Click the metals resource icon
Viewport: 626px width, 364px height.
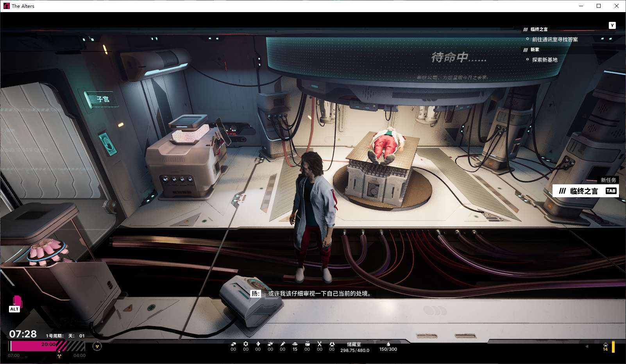click(233, 344)
